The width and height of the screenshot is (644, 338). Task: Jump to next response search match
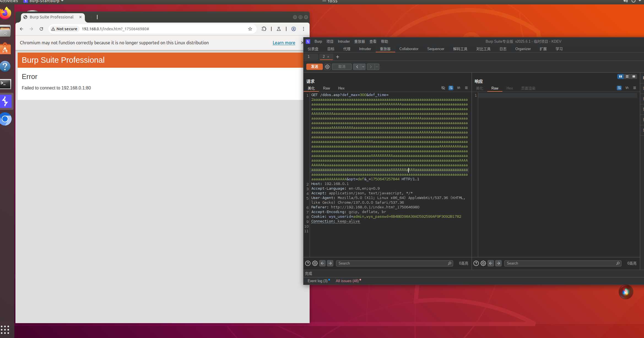[x=498, y=263]
